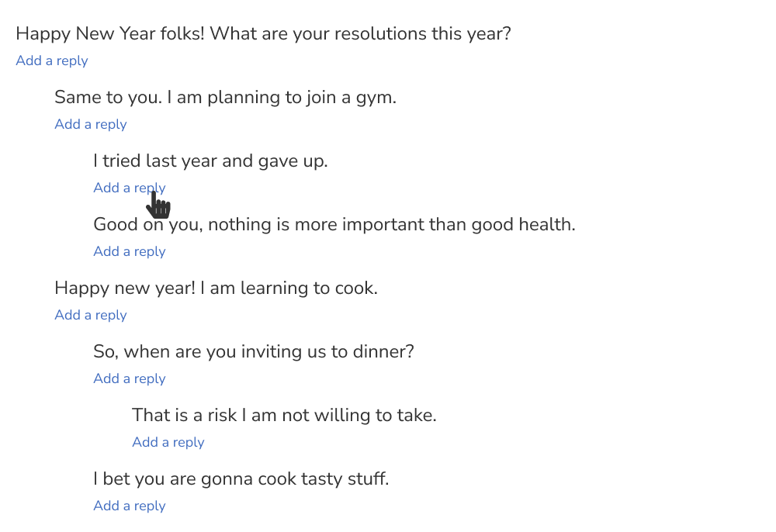Click Add a reply under 'gave up' comment

point(130,188)
